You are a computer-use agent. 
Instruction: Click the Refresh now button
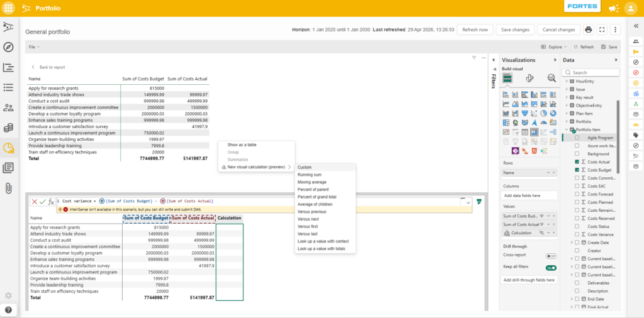click(x=475, y=30)
